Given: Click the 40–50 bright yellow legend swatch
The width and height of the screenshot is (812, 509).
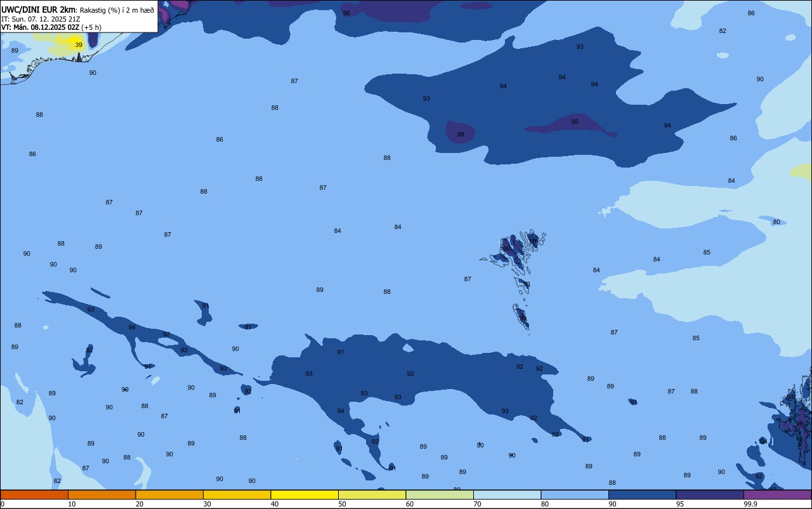Looking at the screenshot, I should coord(304,494).
